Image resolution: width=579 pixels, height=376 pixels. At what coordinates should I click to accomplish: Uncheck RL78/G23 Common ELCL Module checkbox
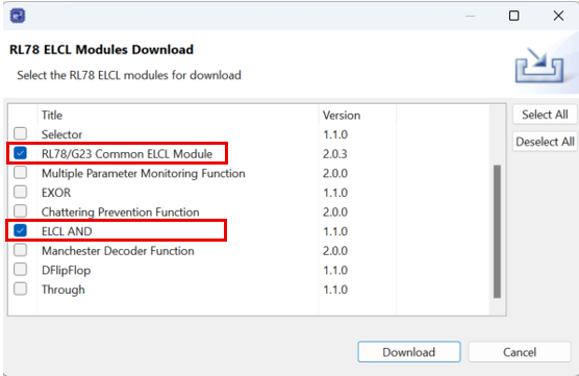(x=20, y=153)
